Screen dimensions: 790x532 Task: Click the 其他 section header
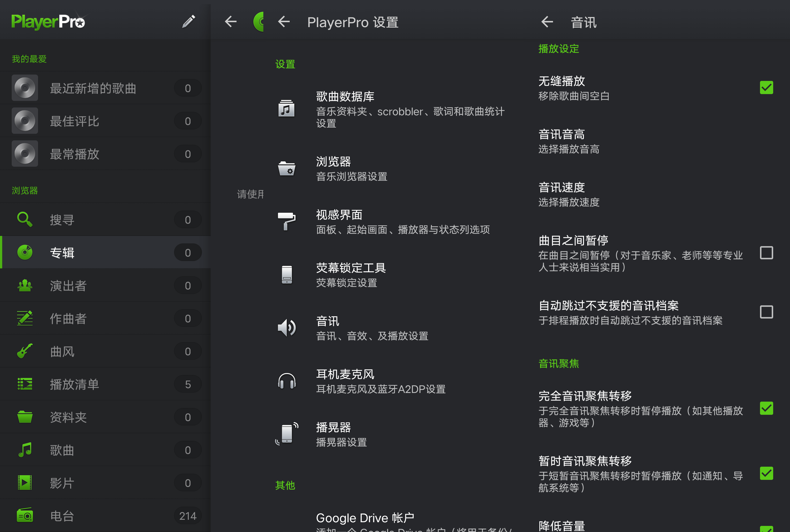[285, 485]
